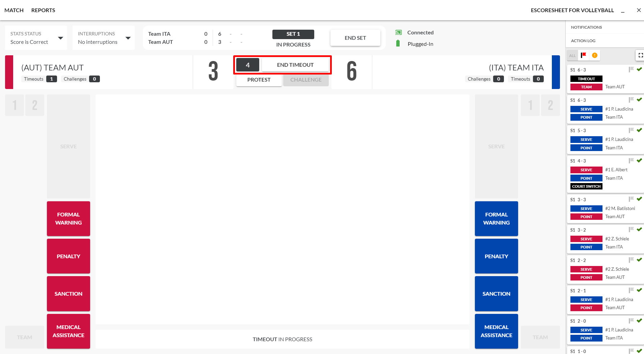The height and width of the screenshot is (354, 644).
Task: Open the Interruptions dropdown
Action: [104, 38]
